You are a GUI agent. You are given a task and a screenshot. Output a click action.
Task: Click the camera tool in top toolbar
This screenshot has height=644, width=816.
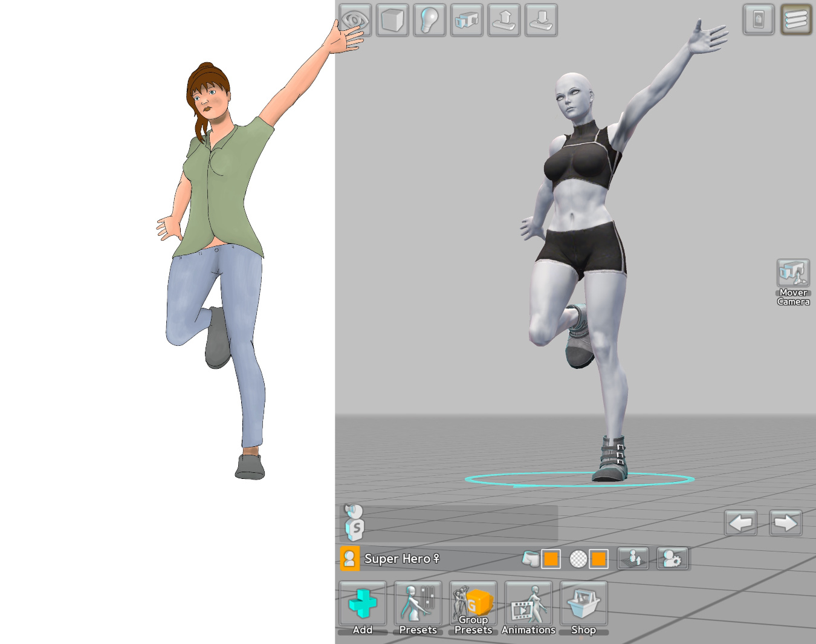[x=466, y=20]
